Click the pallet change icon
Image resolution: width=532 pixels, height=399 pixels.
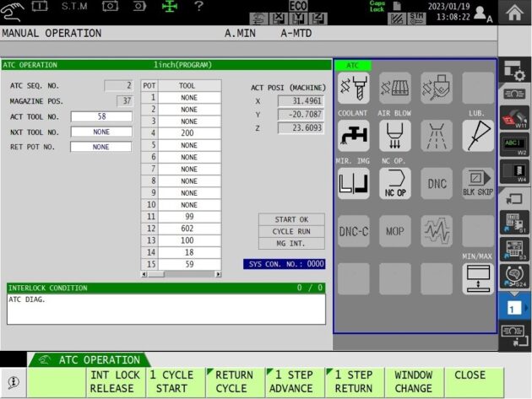click(395, 88)
